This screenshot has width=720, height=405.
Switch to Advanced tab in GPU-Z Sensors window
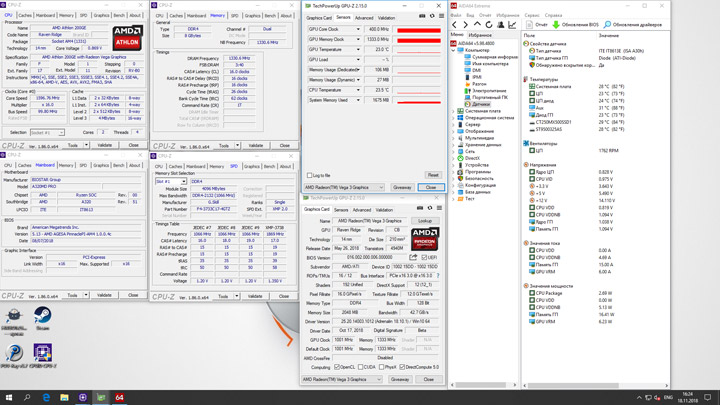point(364,18)
